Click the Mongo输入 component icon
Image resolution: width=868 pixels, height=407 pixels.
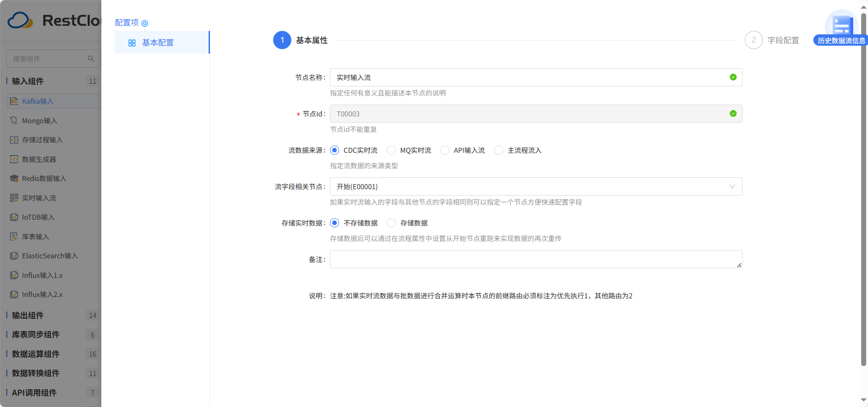tap(14, 121)
